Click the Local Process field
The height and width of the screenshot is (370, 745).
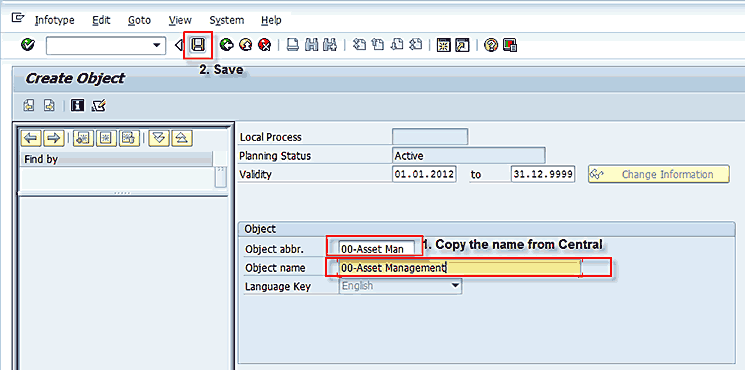pos(430,137)
